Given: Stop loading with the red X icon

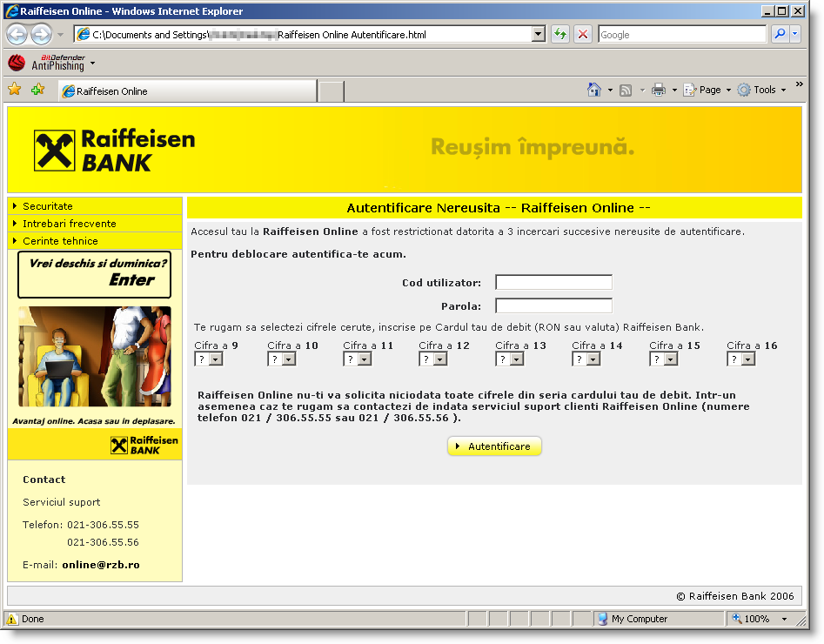Looking at the screenshot, I should (583, 35).
